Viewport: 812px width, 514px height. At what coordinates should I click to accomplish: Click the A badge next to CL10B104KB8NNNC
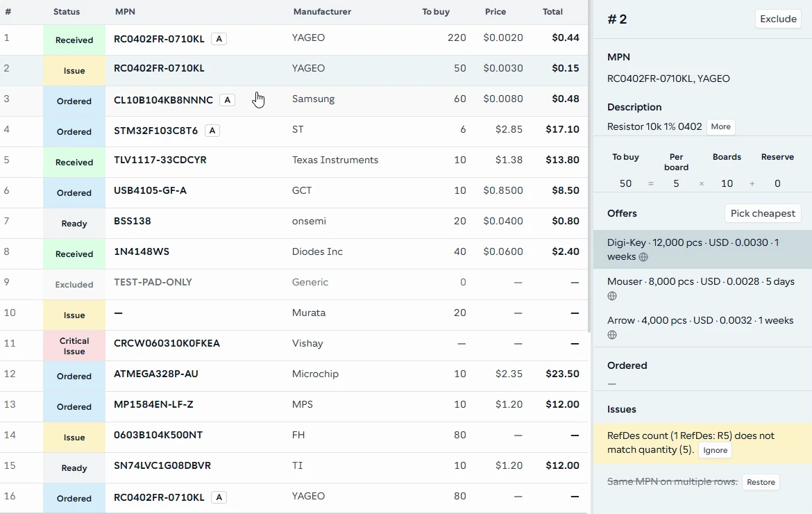228,100
